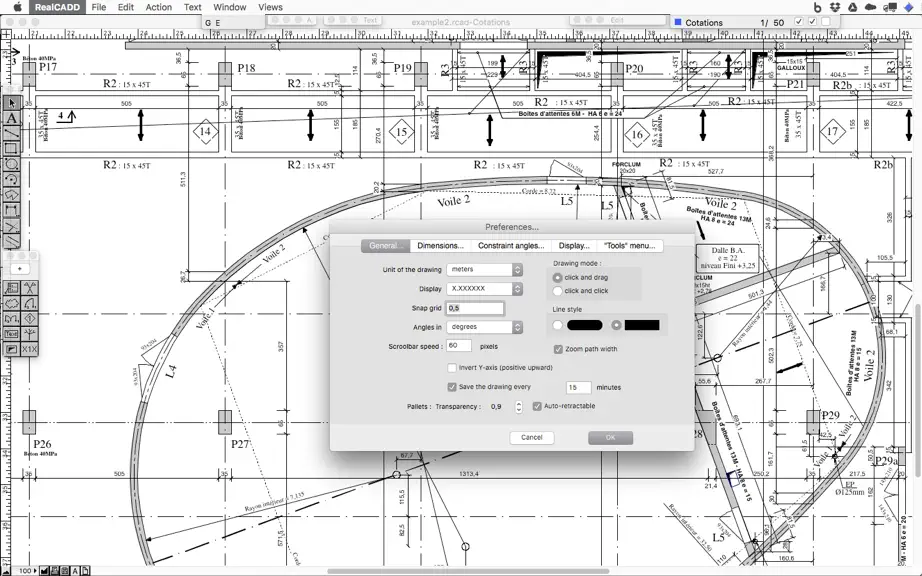This screenshot has width=922, height=576.
Task: Toggle third empty checkbox in Cotations bar
Action: 826,22
